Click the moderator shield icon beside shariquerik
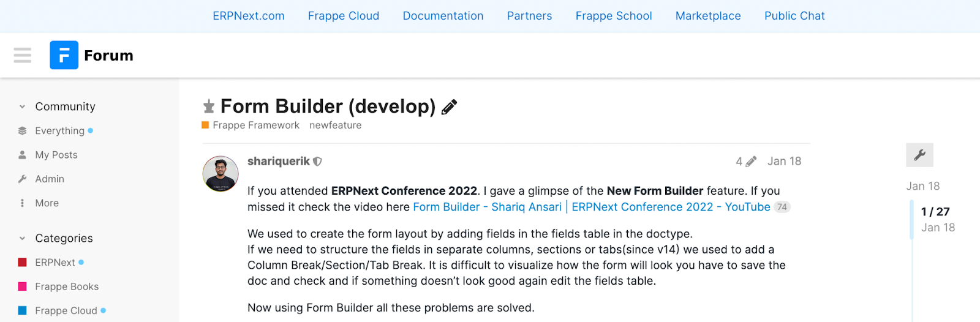 point(317,162)
